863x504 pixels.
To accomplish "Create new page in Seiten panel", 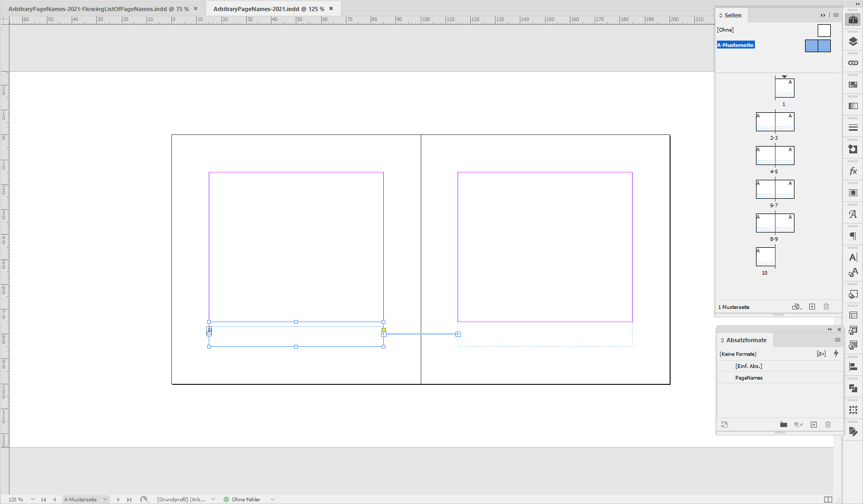I will coord(812,307).
